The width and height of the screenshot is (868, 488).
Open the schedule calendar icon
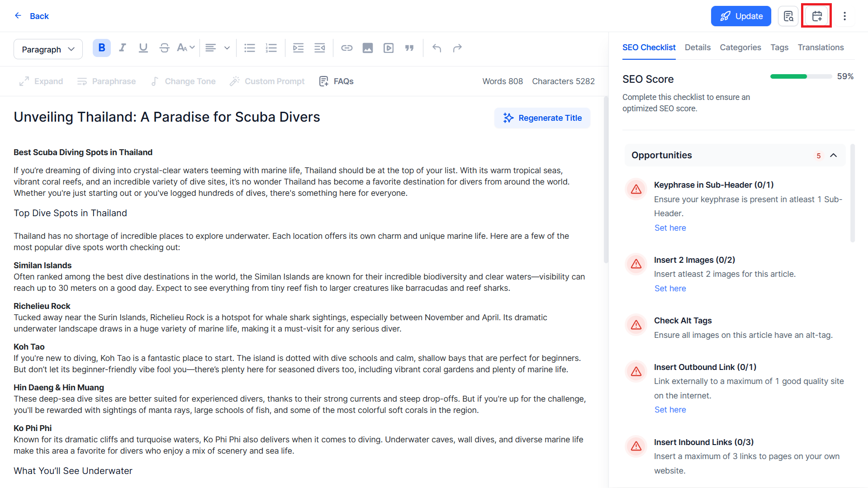point(817,16)
